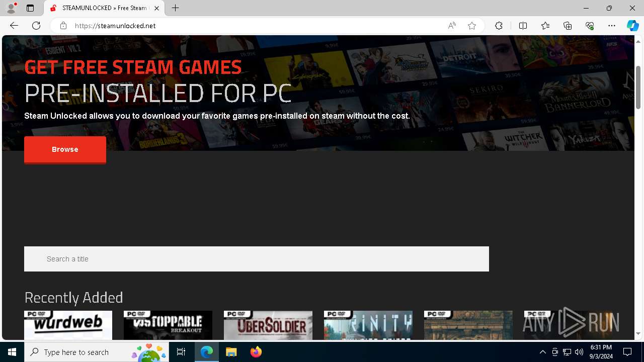View site information lock icon

(x=63, y=26)
